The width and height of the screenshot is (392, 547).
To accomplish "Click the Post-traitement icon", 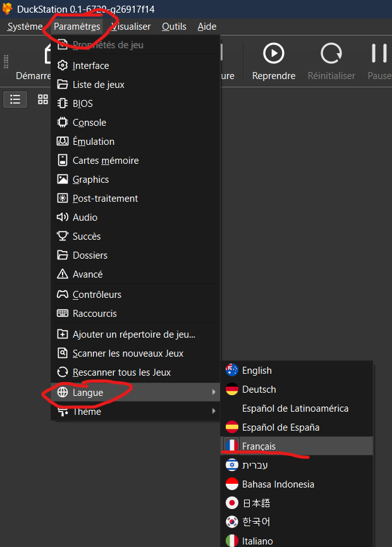I will coord(63,198).
